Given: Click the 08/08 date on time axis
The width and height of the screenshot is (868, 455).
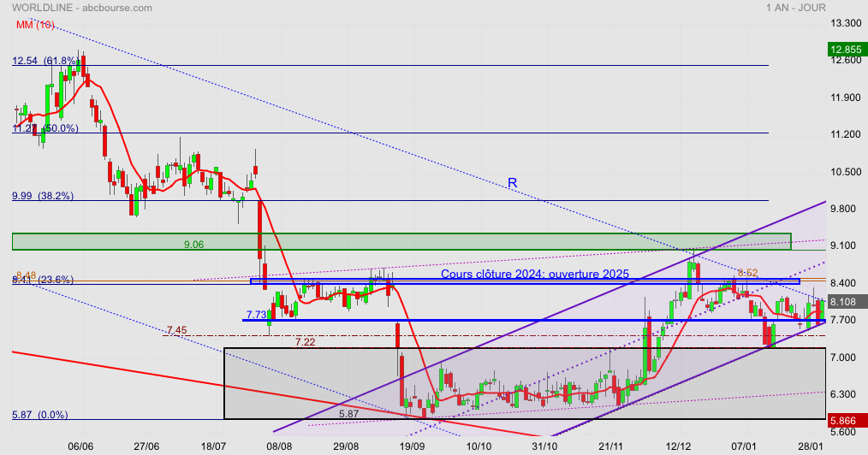Looking at the screenshot, I should (x=280, y=446).
